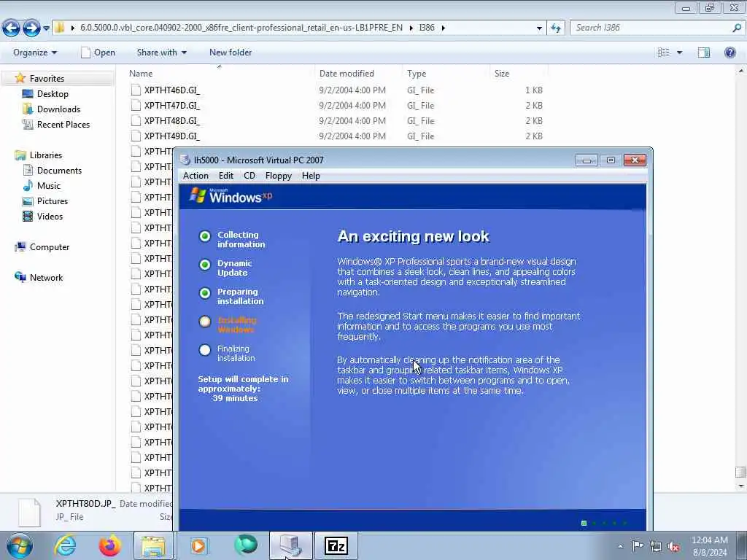Click the Explorer scrollbar down arrow
The width and height of the screenshot is (747, 560).
click(x=740, y=486)
